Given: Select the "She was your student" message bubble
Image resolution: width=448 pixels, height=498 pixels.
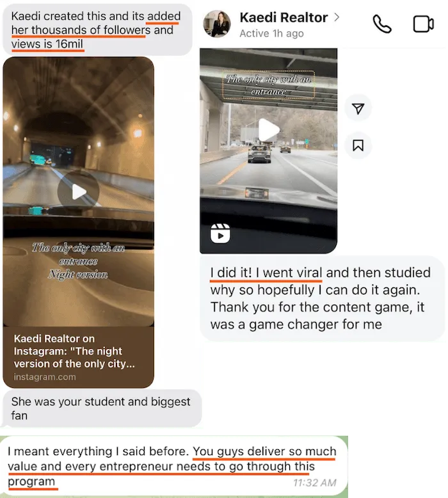Looking at the screenshot, I should (x=102, y=408).
